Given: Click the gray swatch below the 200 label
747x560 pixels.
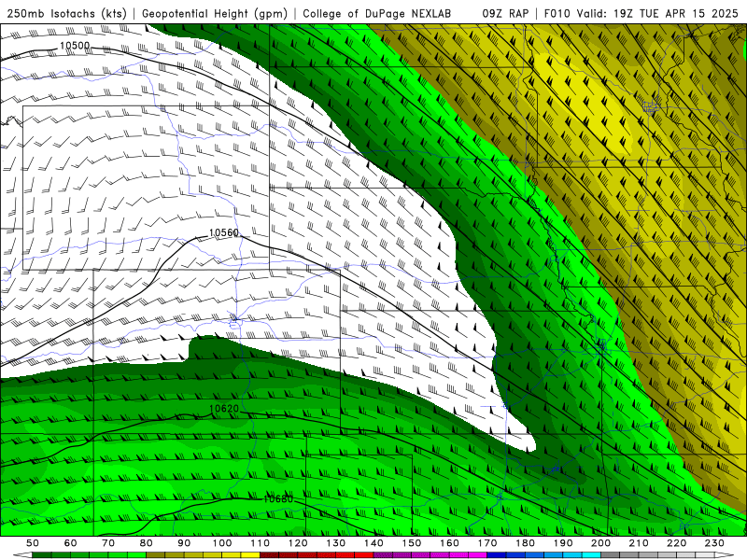Looking at the screenshot, I should coord(611,555).
